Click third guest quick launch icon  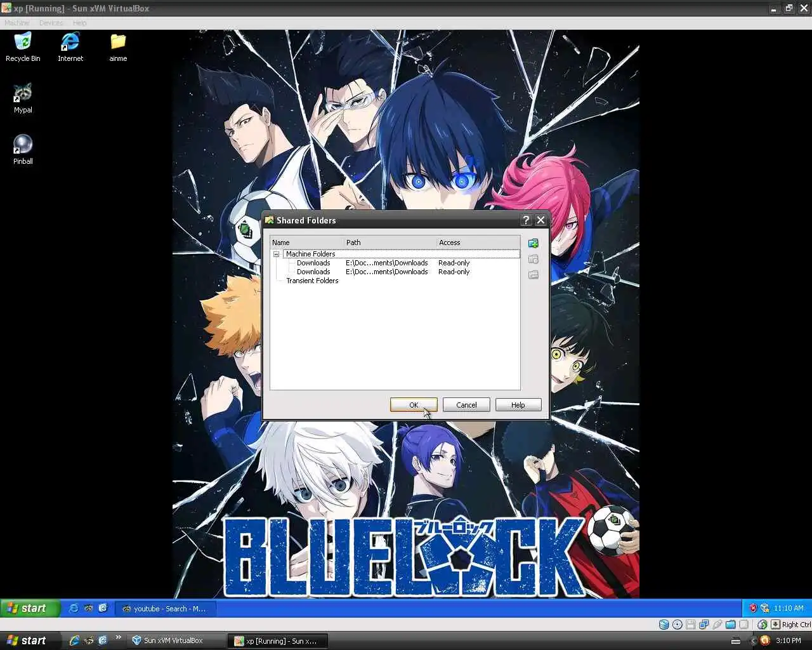tap(103, 608)
